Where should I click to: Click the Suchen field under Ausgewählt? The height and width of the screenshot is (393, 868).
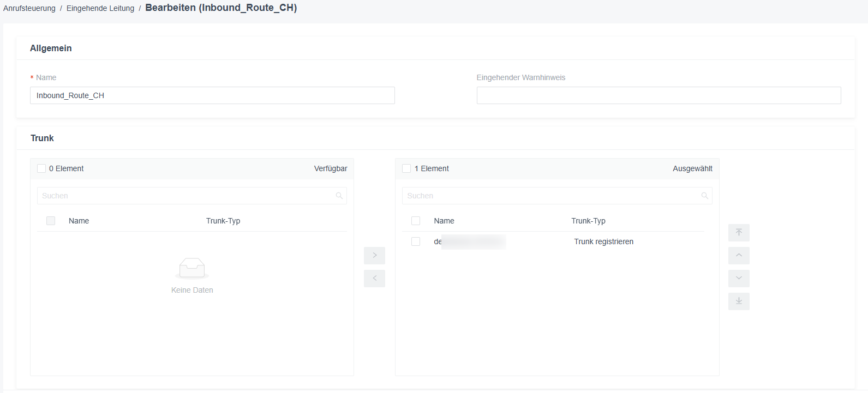(557, 196)
